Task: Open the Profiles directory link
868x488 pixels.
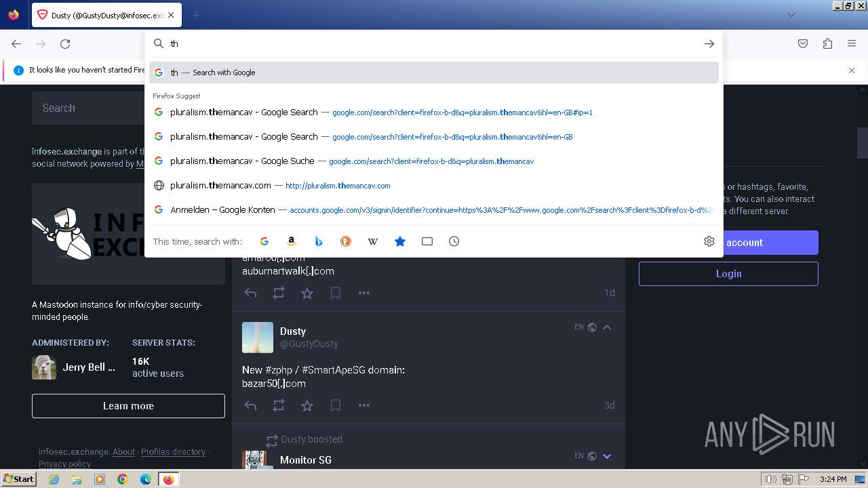Action: (173, 452)
